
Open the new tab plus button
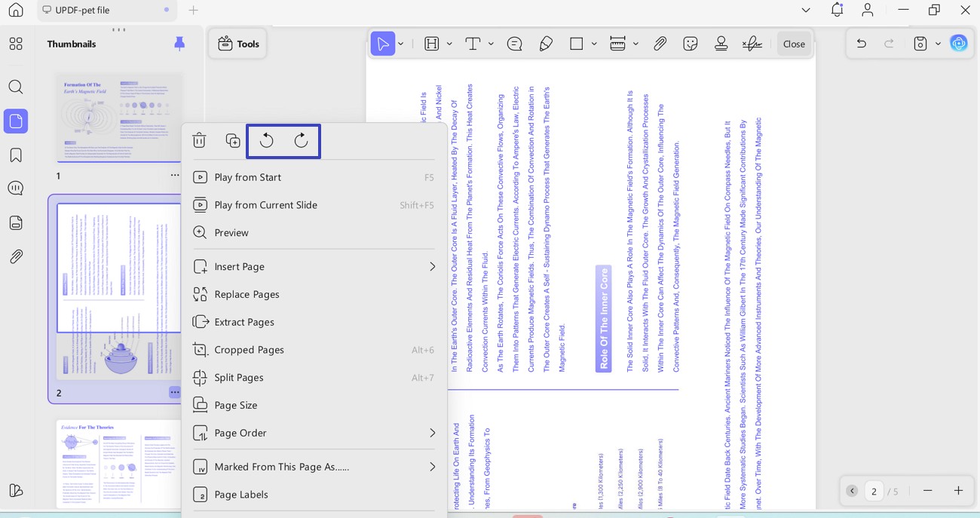click(194, 10)
